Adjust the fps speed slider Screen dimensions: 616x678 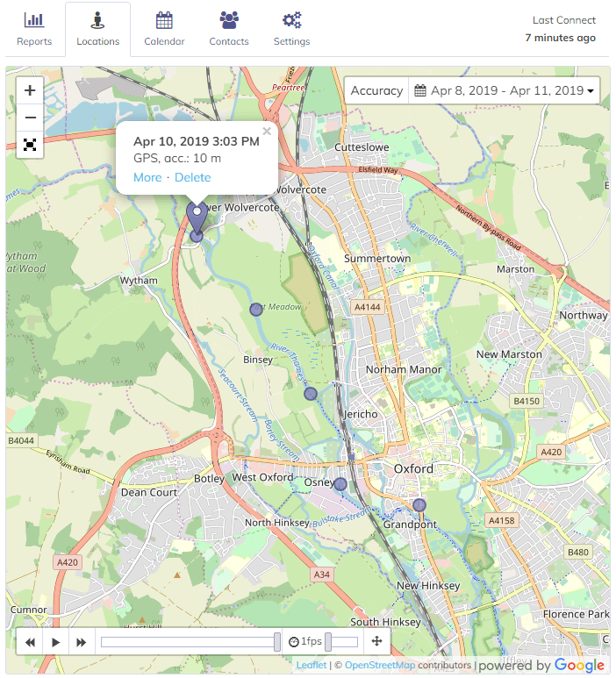click(x=341, y=642)
